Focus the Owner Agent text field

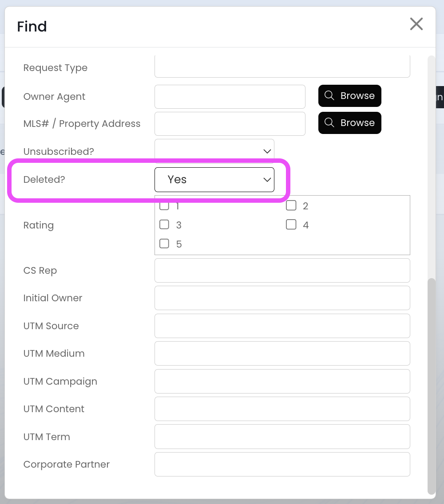click(x=230, y=97)
